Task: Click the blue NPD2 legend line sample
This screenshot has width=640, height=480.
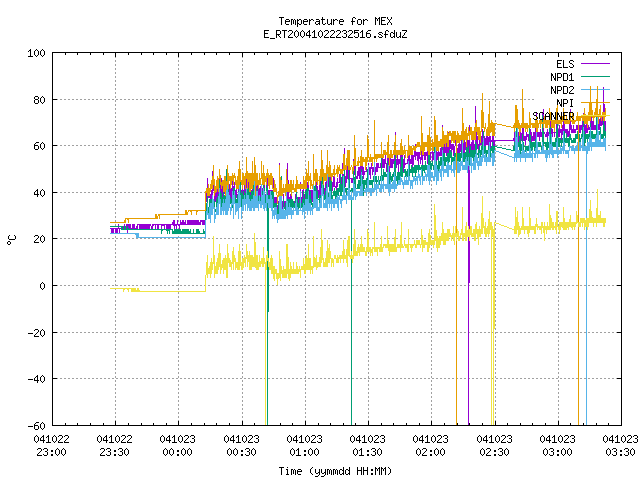Action: (x=596, y=90)
